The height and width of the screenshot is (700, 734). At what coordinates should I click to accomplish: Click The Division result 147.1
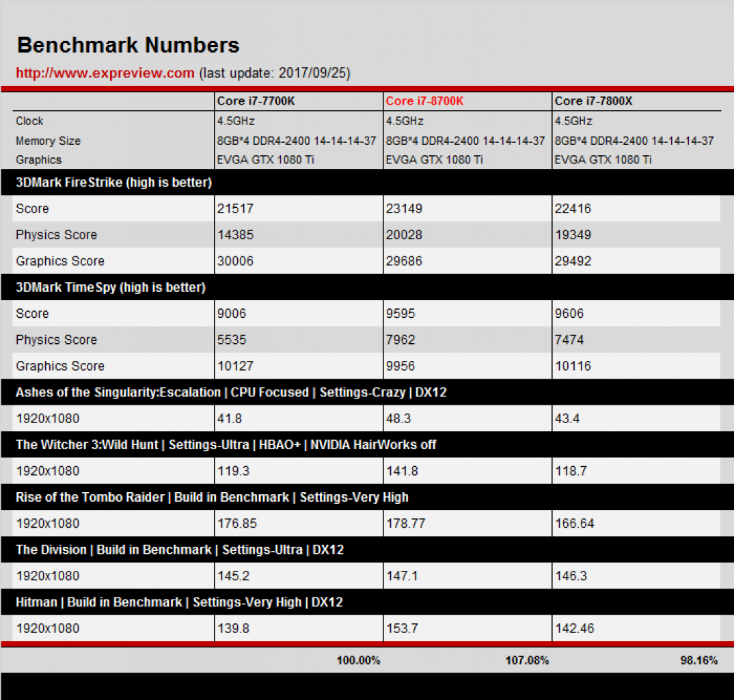coord(402,576)
